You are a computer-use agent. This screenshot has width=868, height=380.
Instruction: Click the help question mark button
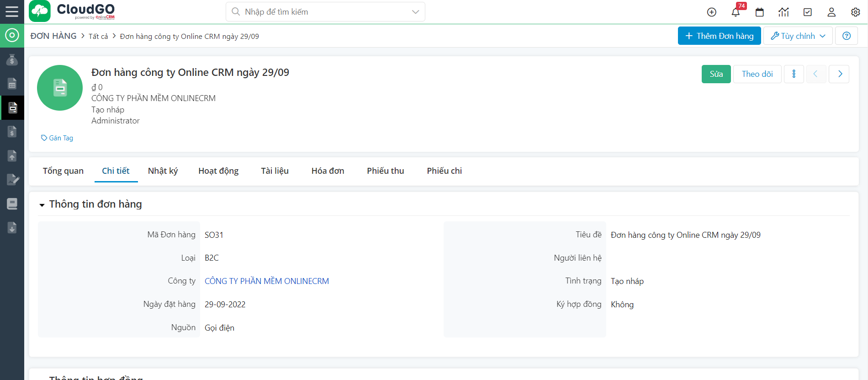tap(847, 36)
